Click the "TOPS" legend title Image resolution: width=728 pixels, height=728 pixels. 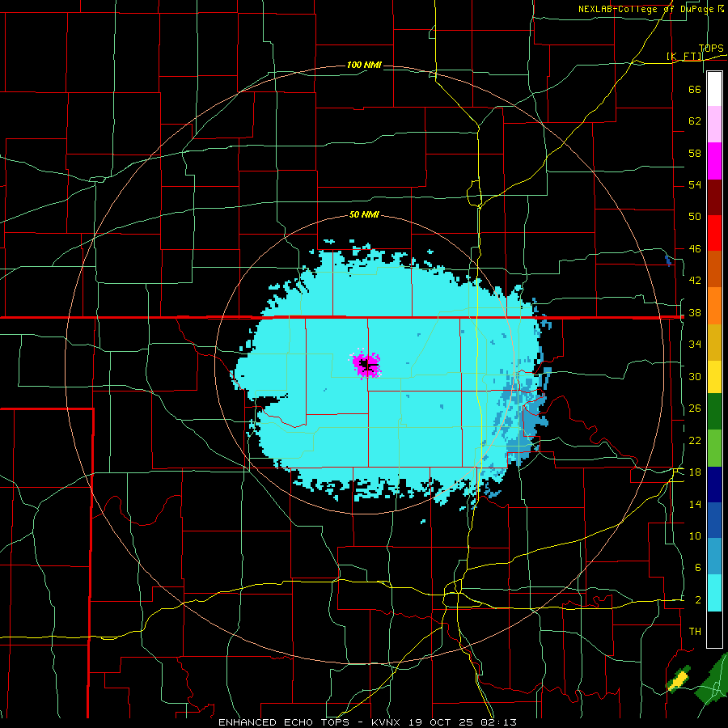tap(711, 48)
